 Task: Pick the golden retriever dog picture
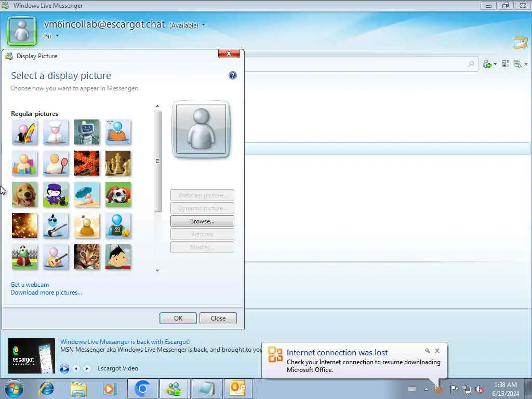click(x=24, y=194)
